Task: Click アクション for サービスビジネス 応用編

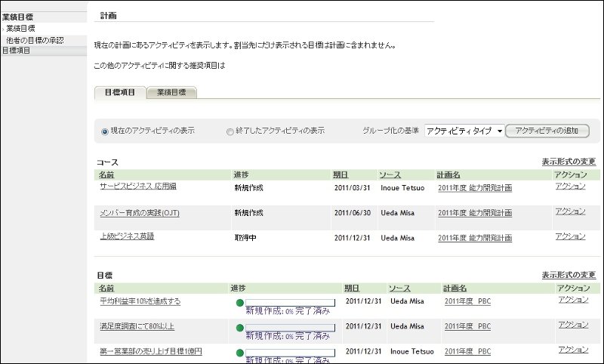Action: 570,187
